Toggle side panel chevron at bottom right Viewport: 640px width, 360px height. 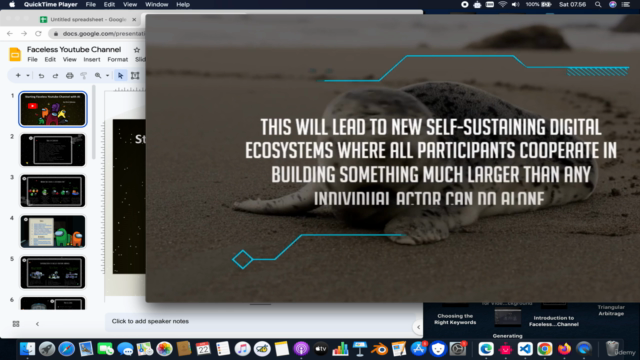click(418, 327)
